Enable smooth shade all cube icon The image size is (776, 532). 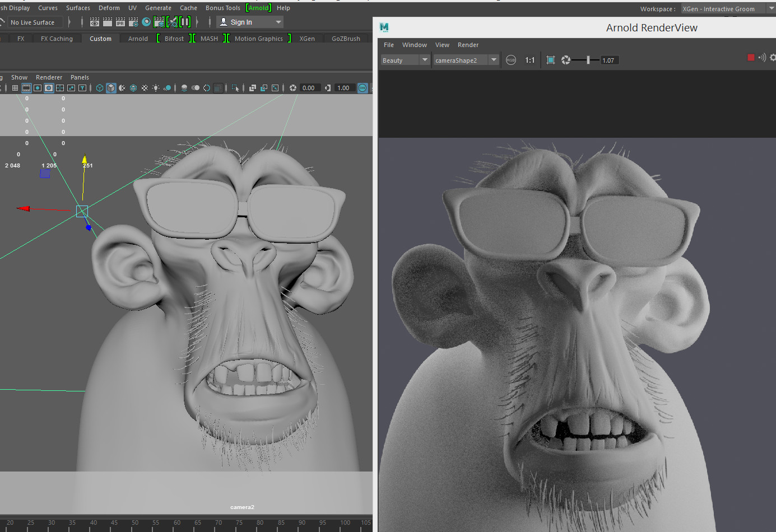point(111,88)
